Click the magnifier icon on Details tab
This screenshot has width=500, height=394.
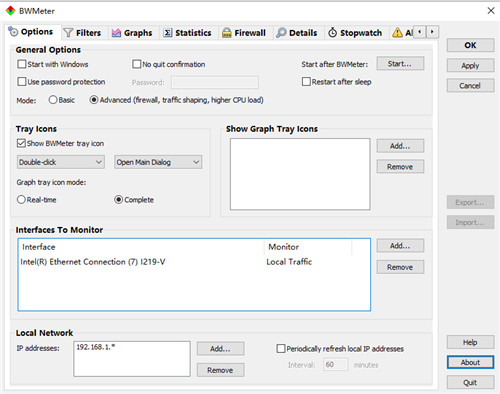click(x=281, y=33)
